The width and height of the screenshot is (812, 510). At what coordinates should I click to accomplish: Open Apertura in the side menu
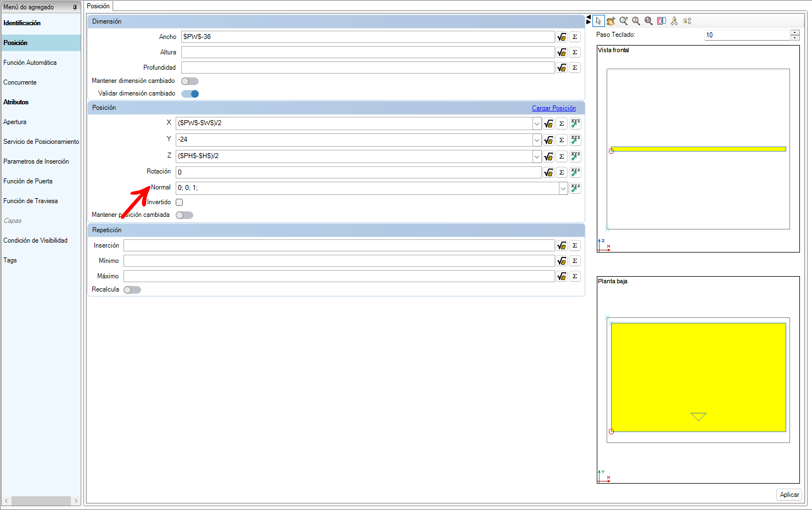[15, 122]
